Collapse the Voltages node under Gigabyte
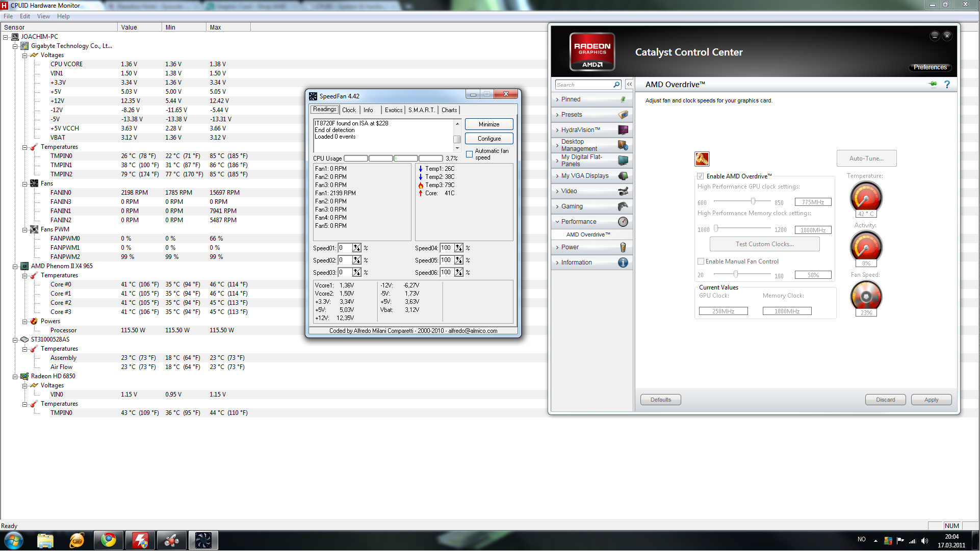Image resolution: width=980 pixels, height=551 pixels. coord(24,55)
